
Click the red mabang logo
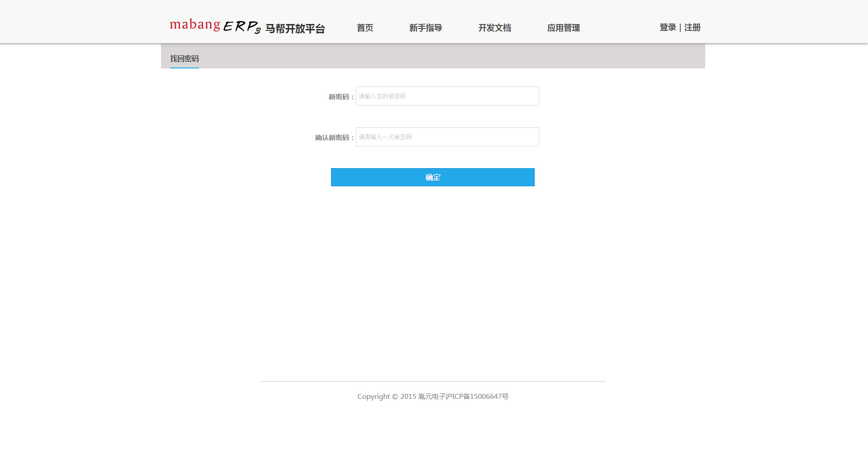point(195,25)
